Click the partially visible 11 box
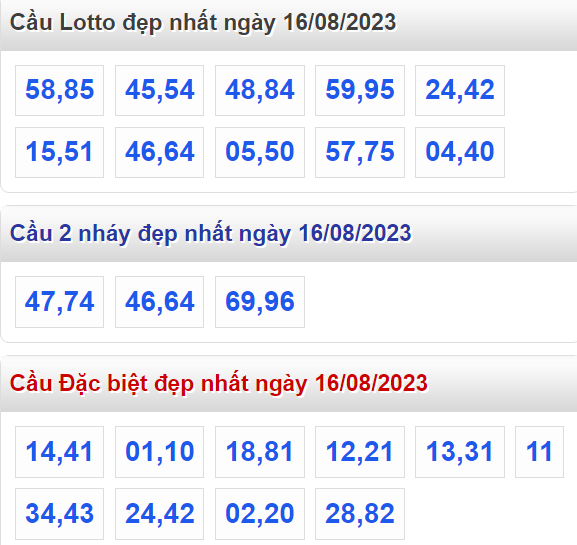Viewport: 577px width, 545px height. click(539, 452)
